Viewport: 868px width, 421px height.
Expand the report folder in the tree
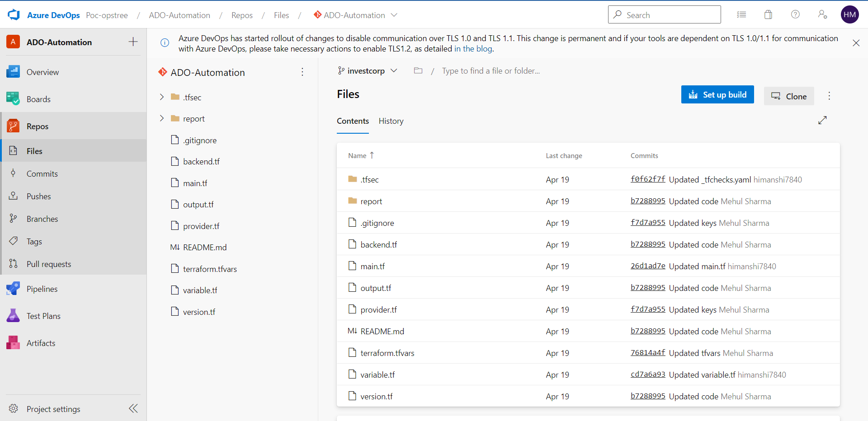tap(162, 118)
